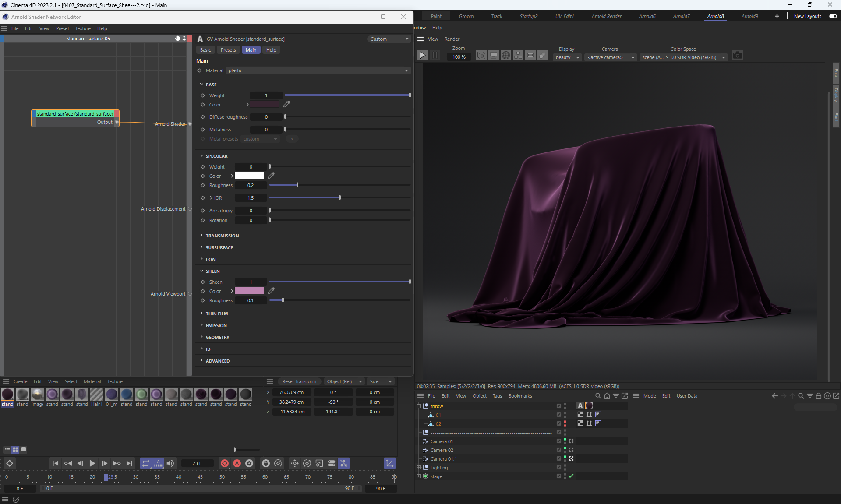
Task: Switch to the Presets tab
Action: click(x=228, y=50)
